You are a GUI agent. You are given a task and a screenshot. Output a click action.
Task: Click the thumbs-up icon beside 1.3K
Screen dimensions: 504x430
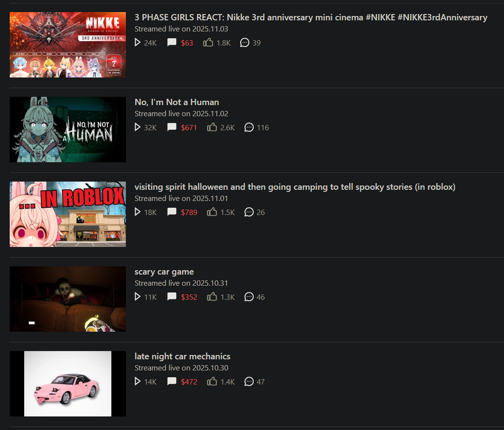(x=212, y=297)
